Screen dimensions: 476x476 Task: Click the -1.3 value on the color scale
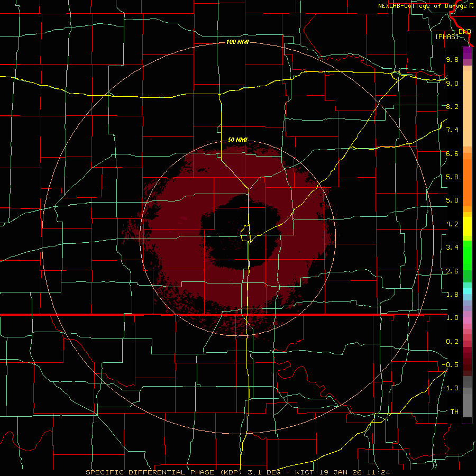450,388
